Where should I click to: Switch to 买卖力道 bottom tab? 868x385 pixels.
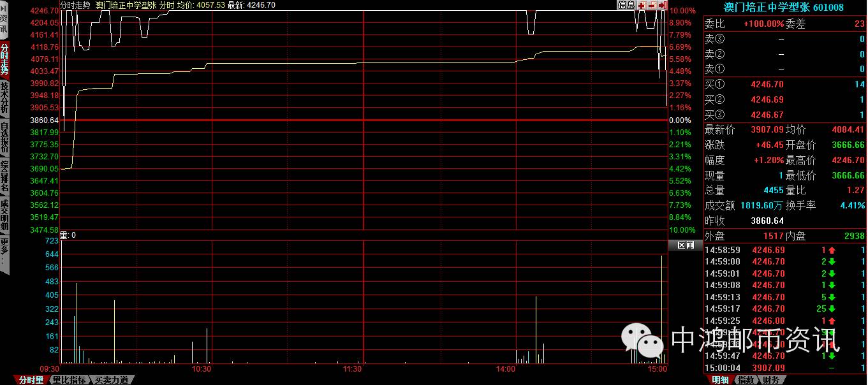point(112,380)
